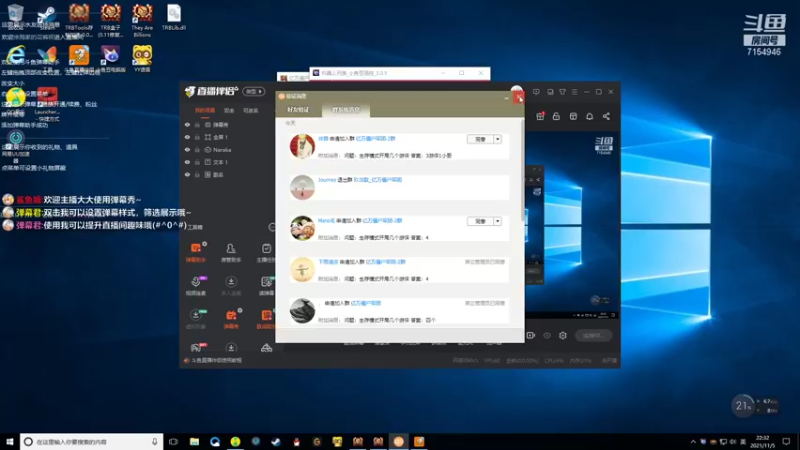Click the gift box icon with red dot
Screen dimensions: 800x450
[540, 116]
